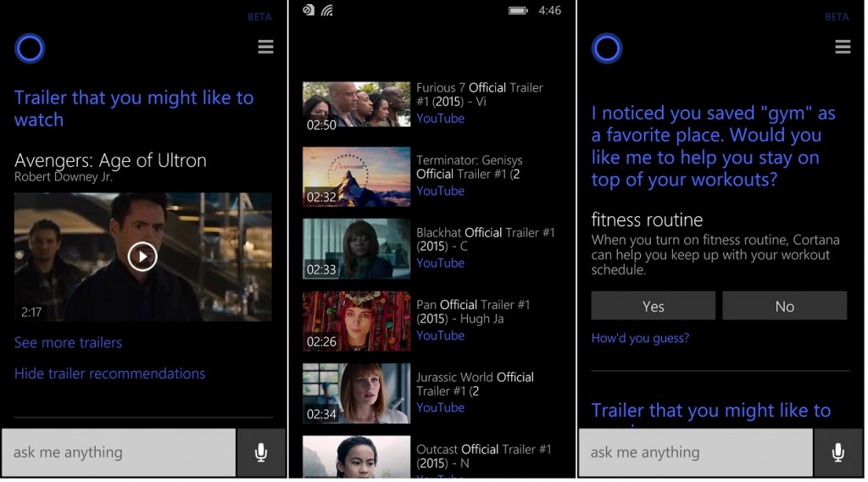The image size is (868, 482).
Task: Focus the ask me anything box in right screen
Action: click(x=696, y=452)
